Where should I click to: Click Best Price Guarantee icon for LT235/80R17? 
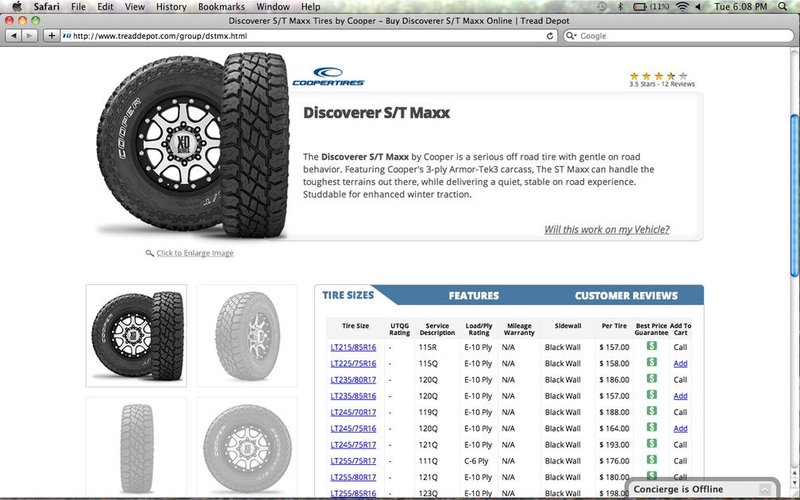652,379
